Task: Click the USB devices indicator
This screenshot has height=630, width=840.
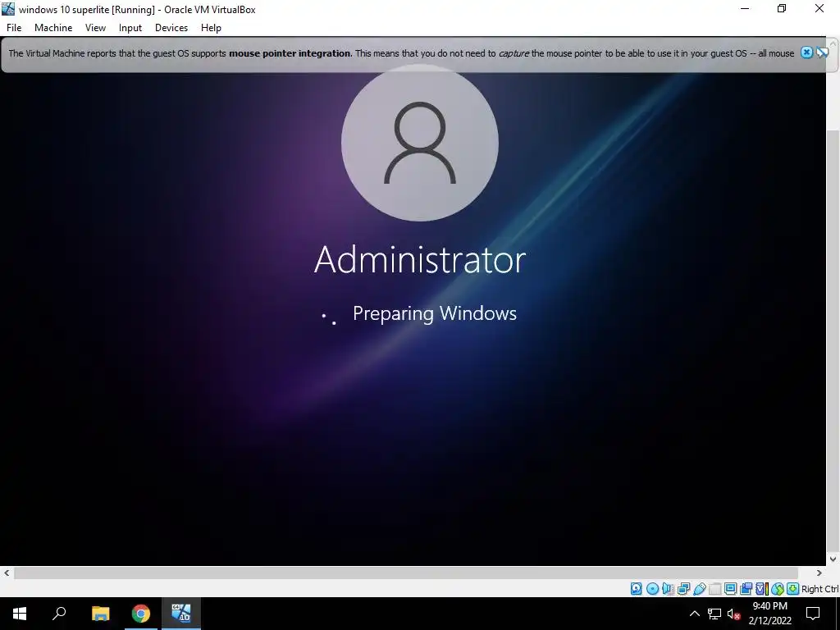Action: (700, 589)
